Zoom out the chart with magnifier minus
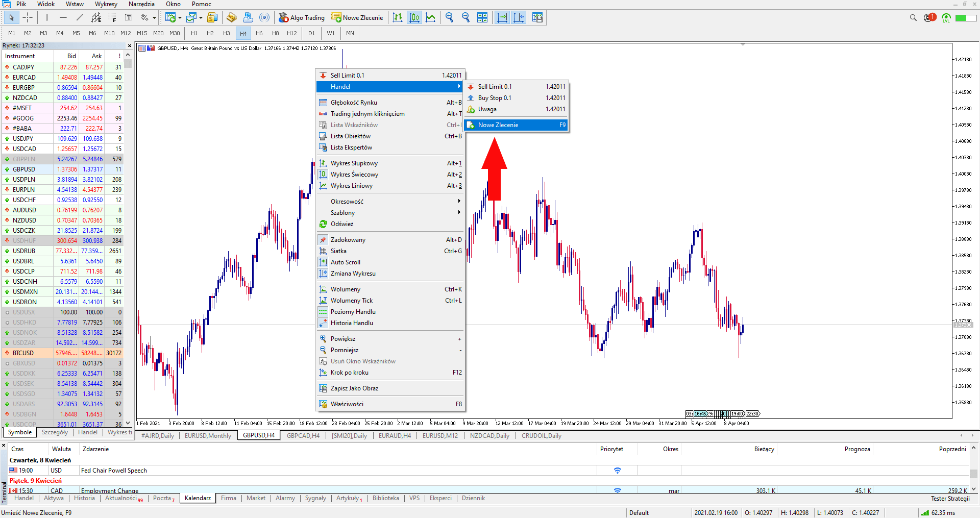 (466, 17)
